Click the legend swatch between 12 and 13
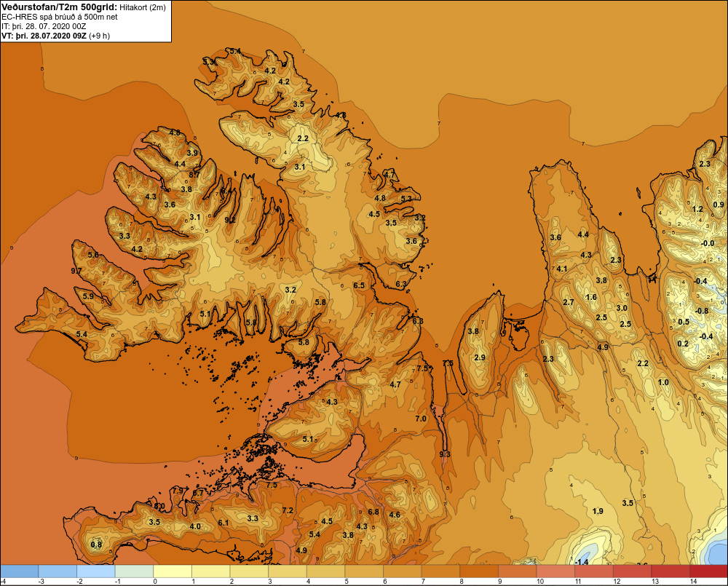Screen dimensions: 728x586 point(633,571)
